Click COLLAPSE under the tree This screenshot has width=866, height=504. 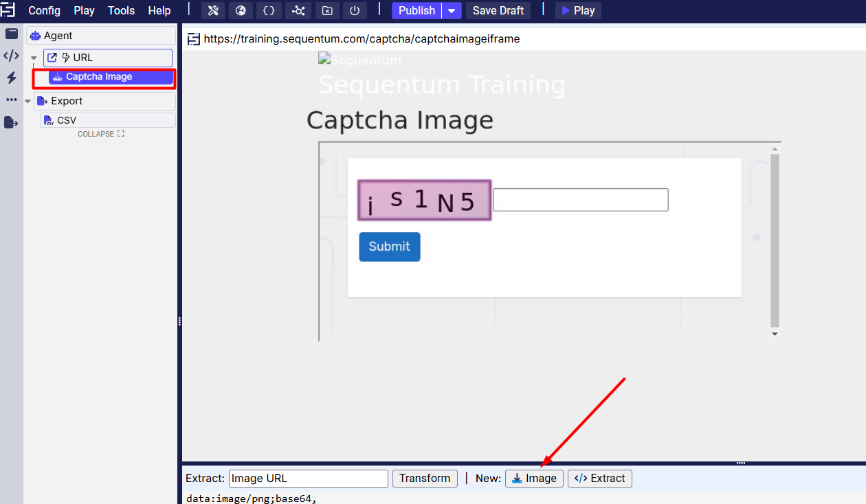(101, 134)
